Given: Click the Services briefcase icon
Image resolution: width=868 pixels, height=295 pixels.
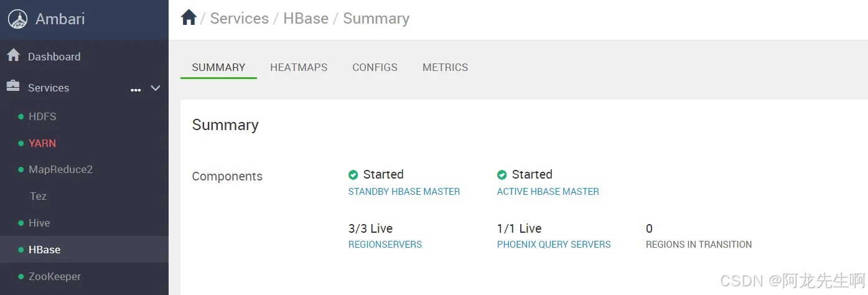Looking at the screenshot, I should (13, 87).
